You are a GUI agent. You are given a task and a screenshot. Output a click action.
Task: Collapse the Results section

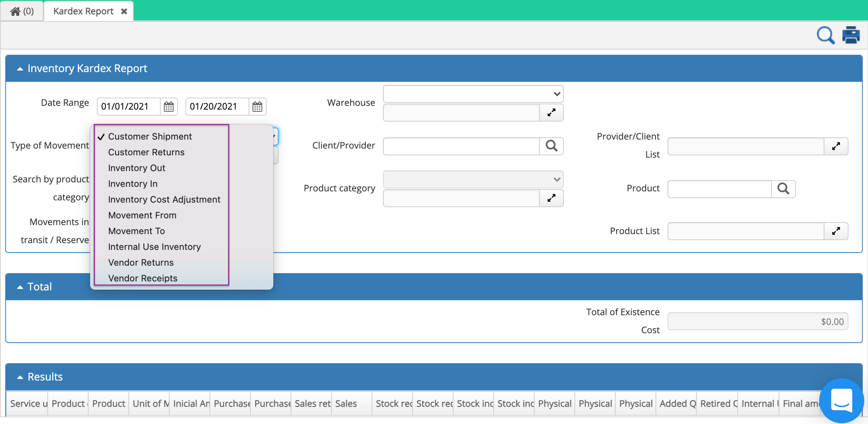20,376
